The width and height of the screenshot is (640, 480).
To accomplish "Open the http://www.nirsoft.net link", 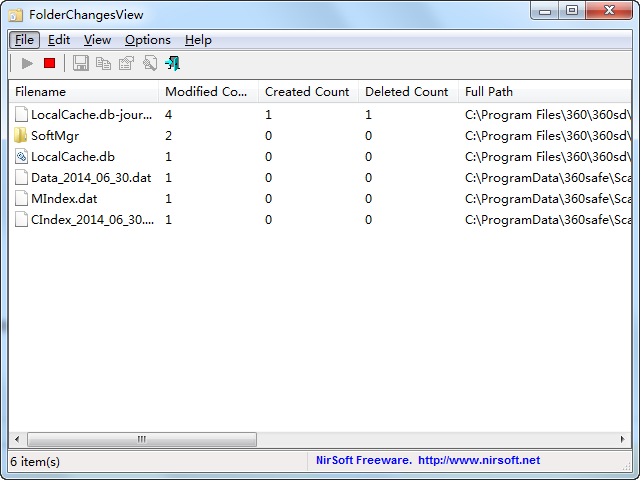I will coord(479,460).
